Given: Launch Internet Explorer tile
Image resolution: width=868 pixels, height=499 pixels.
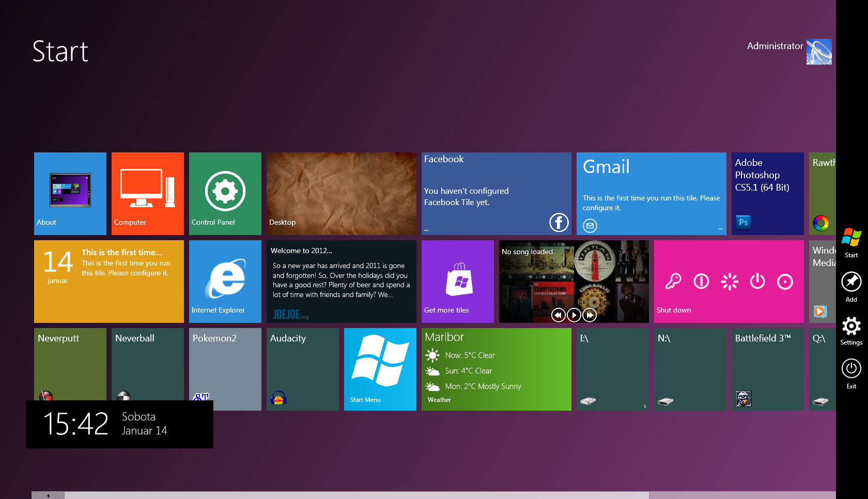Looking at the screenshot, I should [225, 282].
